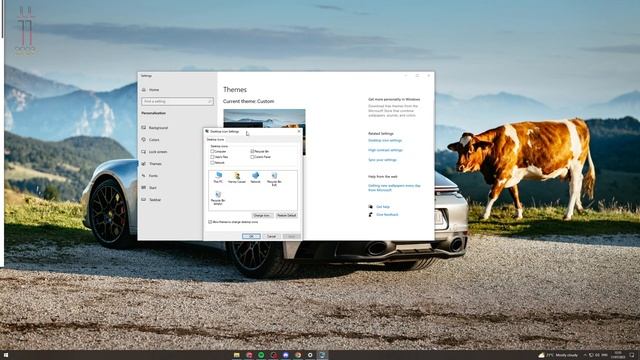Toggle the Computer desktop icon checkbox
The height and width of the screenshot is (360, 640).
point(212,151)
